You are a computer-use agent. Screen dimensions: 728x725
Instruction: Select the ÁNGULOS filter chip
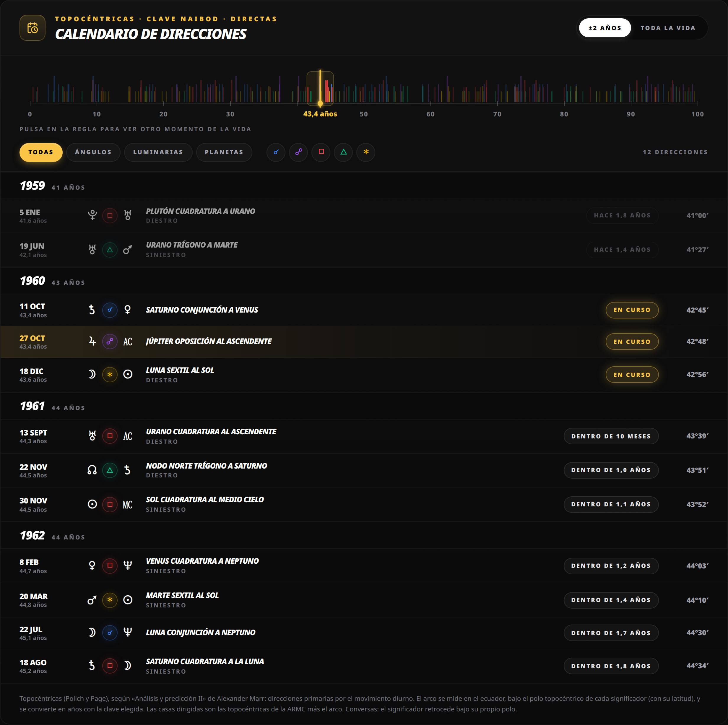point(93,152)
